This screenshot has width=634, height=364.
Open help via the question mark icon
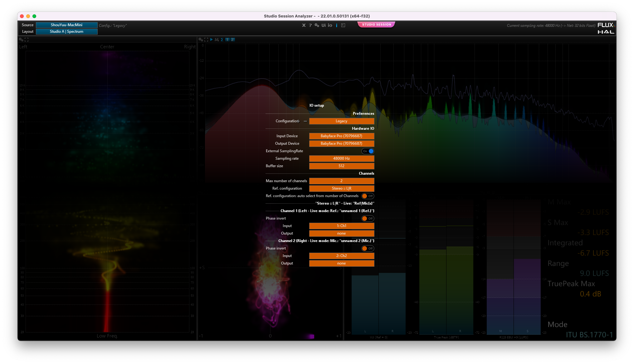point(310,25)
